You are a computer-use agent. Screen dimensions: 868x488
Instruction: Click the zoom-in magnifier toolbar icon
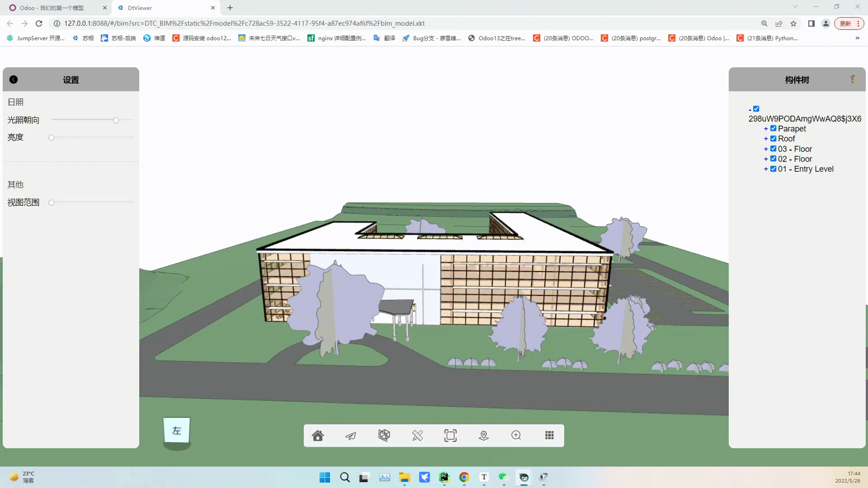[x=516, y=435]
